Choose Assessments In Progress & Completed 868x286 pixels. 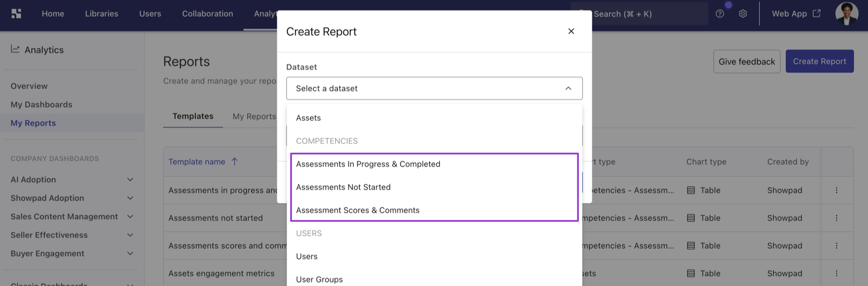pos(435,164)
